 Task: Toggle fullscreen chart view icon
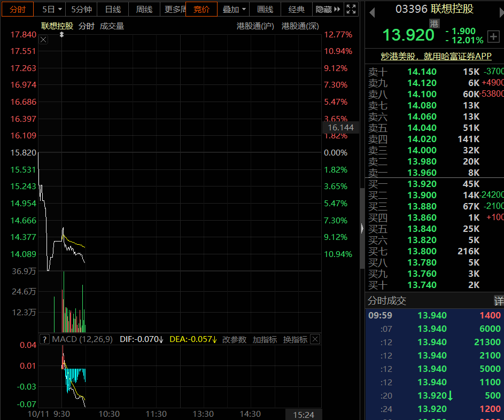click(x=351, y=9)
